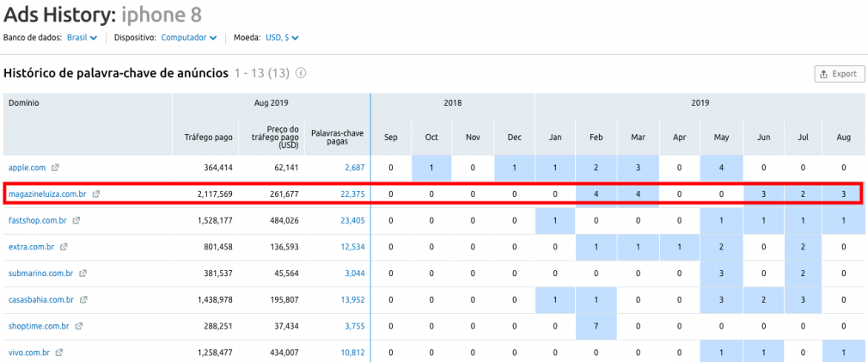Open the casasbahia.com.br domain link
Screen dimensions: 868x362
(x=41, y=299)
